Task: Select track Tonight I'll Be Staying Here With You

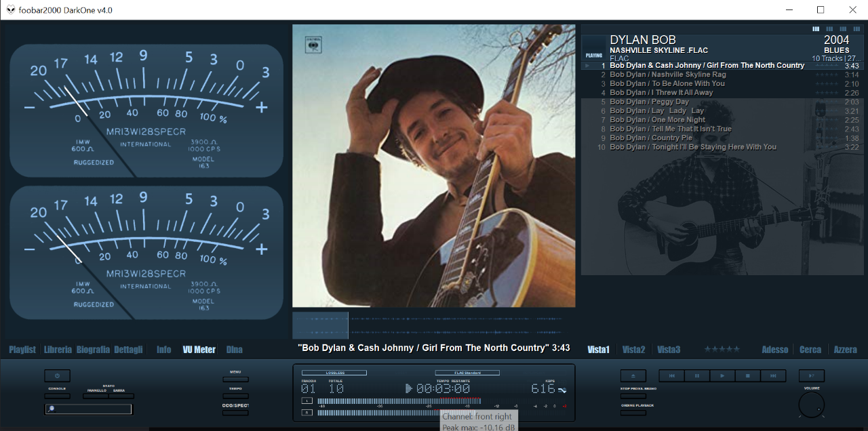Action: click(x=722, y=147)
